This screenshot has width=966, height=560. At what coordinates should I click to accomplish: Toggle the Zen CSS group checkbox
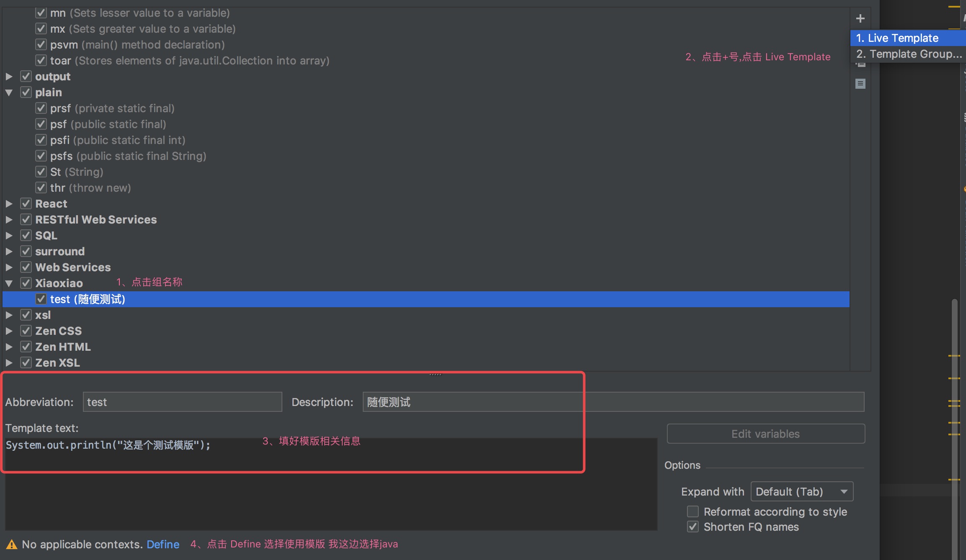click(x=26, y=331)
